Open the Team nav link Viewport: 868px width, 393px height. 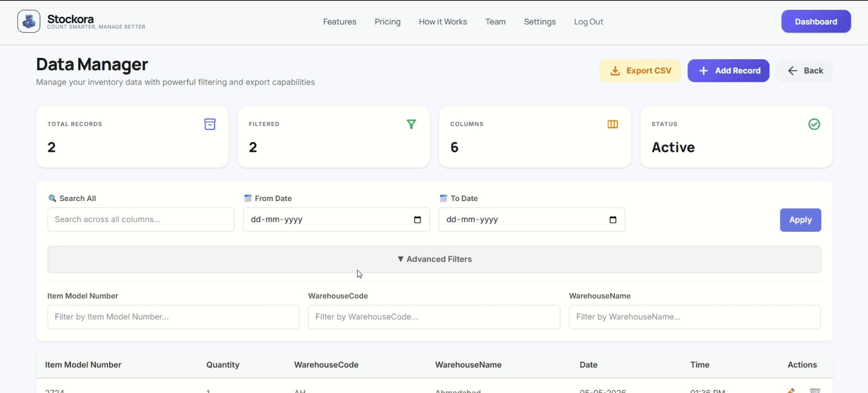(x=495, y=22)
